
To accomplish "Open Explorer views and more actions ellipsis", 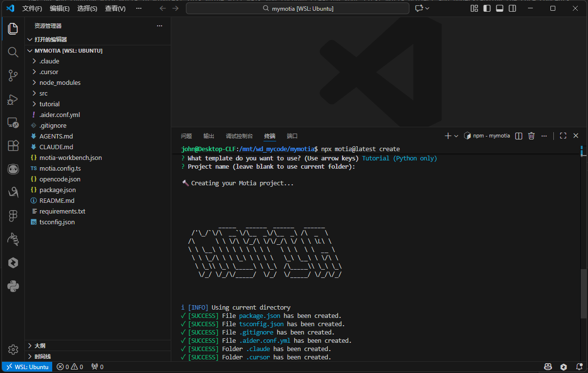I will pyautogui.click(x=159, y=26).
